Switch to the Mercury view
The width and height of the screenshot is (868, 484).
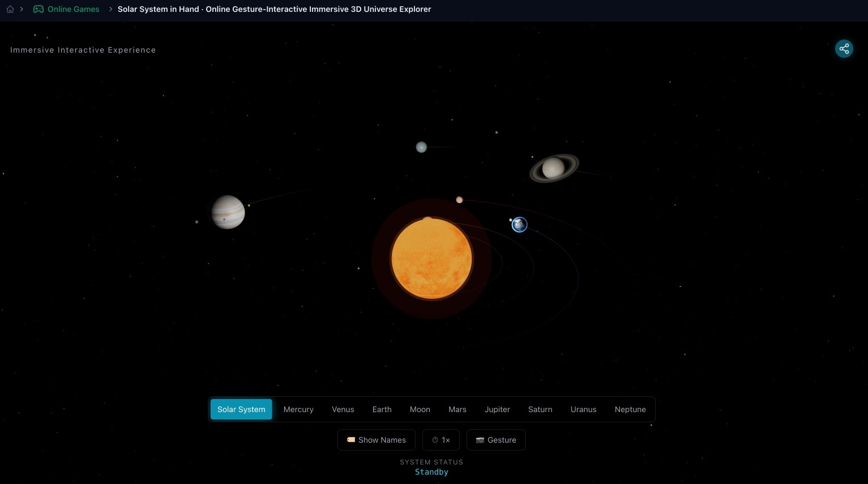coord(298,409)
